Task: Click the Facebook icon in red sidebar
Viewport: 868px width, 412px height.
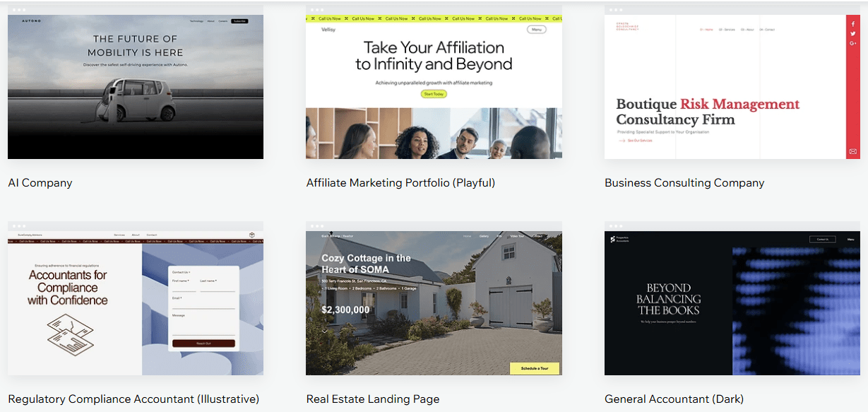Action: point(853,24)
